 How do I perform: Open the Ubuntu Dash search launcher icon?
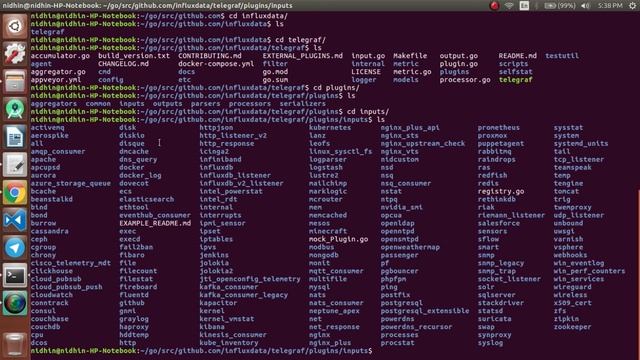(x=15, y=27)
